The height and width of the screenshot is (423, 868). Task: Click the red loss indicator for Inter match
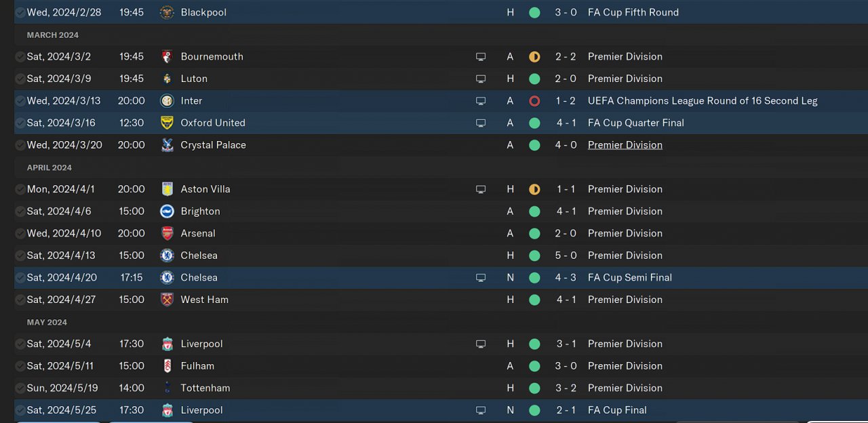[x=534, y=101]
